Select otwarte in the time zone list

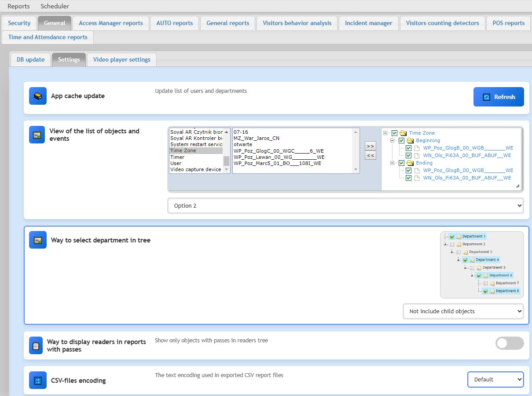click(x=243, y=144)
